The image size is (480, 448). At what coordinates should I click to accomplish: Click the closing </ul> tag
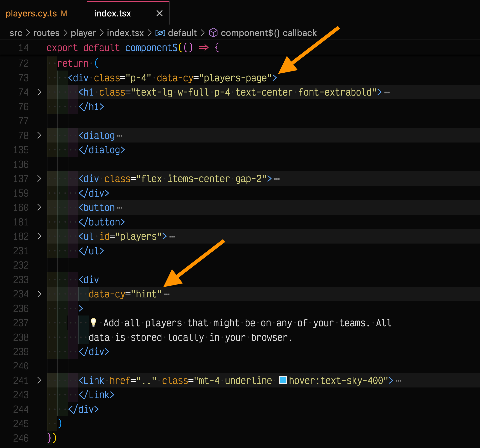click(x=91, y=251)
